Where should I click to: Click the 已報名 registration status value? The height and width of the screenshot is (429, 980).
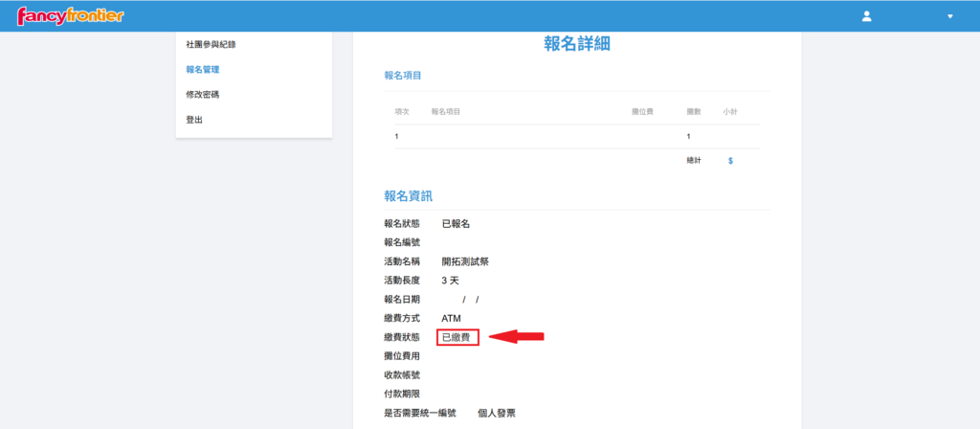tap(456, 224)
